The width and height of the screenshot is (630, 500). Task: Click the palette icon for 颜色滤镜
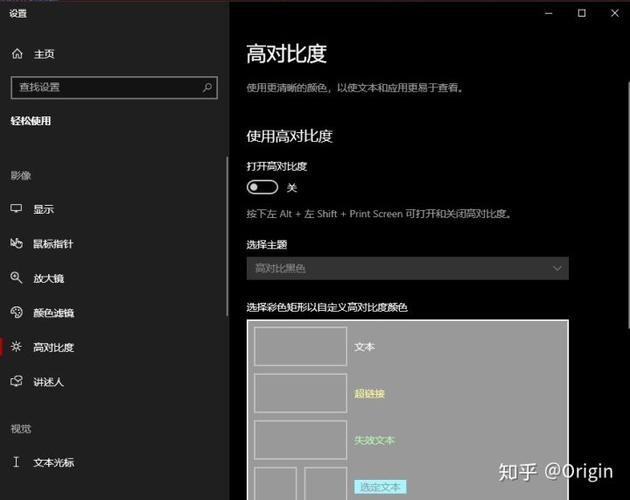16,312
